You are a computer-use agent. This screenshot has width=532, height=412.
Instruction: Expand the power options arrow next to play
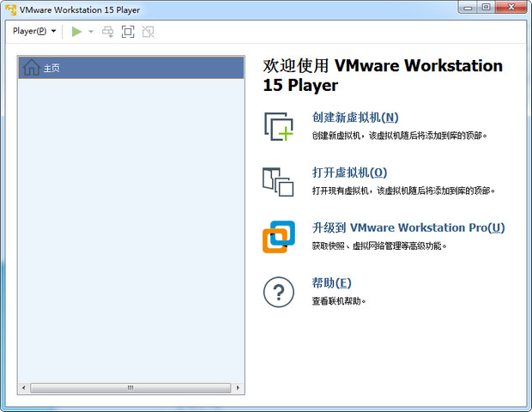91,32
